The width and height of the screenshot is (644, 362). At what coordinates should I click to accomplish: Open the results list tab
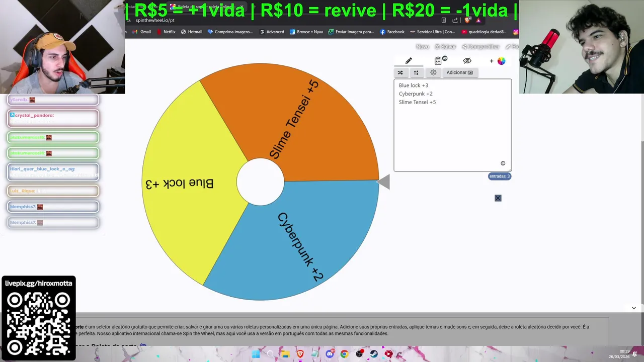tap(439, 61)
